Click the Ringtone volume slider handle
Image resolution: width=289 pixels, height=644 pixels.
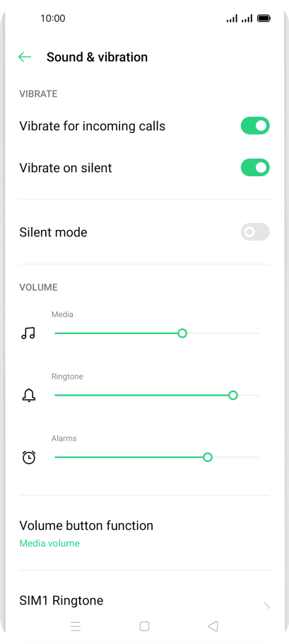tap(233, 395)
